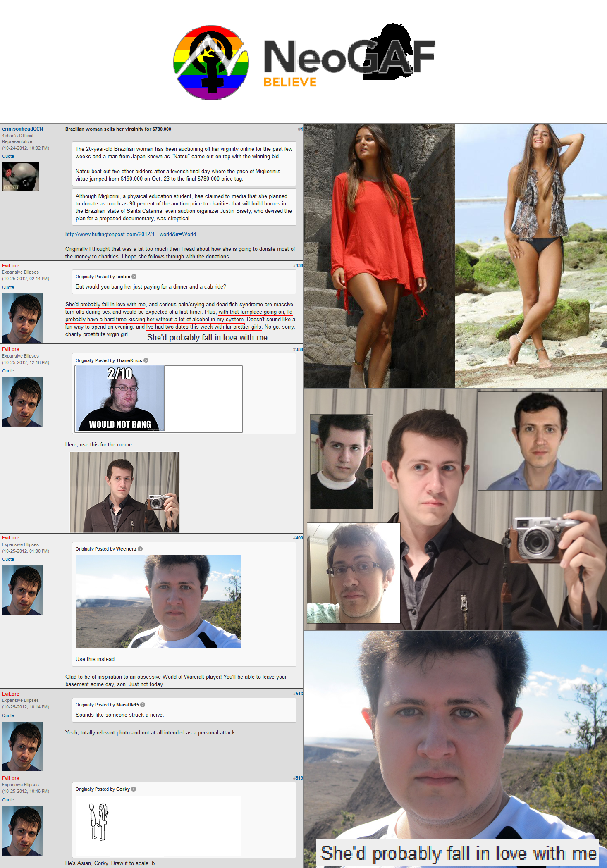Click the thread title 'Brazilian woman sells...'
The height and width of the screenshot is (868, 607).
pyautogui.click(x=118, y=129)
